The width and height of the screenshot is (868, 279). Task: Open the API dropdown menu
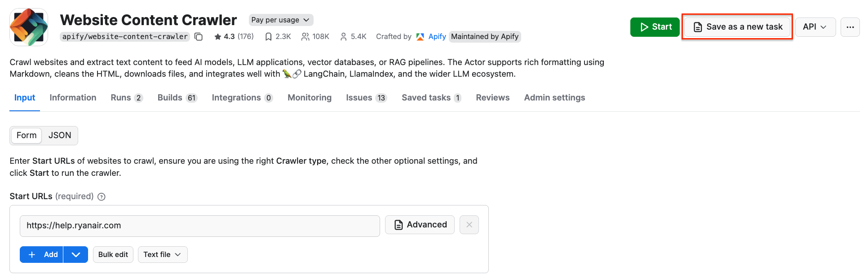tap(815, 27)
